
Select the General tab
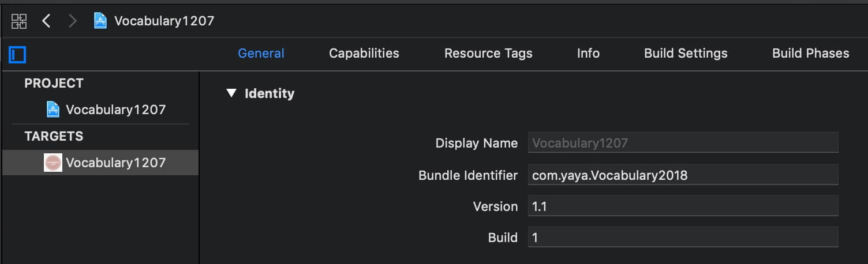click(261, 53)
